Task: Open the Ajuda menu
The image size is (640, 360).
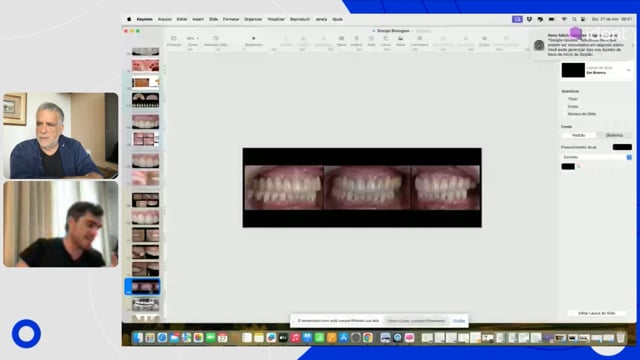Action: click(337, 19)
